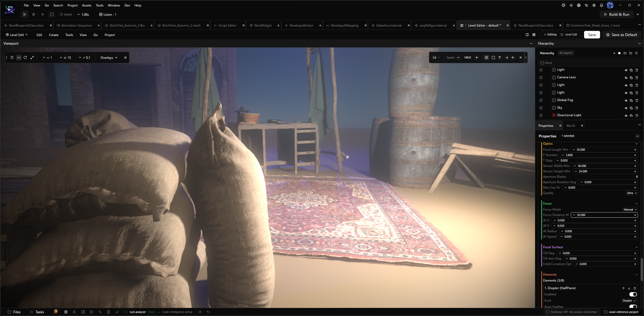This screenshot has height=316, width=644.
Task: Open the Assets menu
Action: coord(86,5)
